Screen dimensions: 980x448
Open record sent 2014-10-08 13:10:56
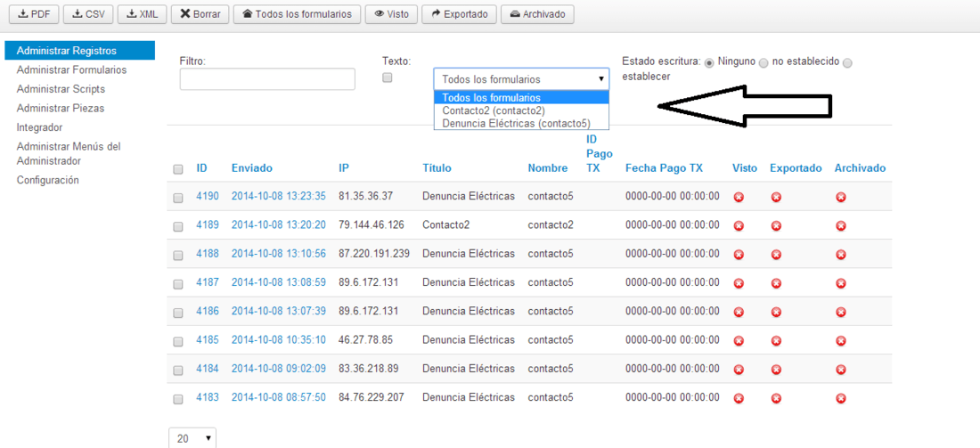point(279,254)
